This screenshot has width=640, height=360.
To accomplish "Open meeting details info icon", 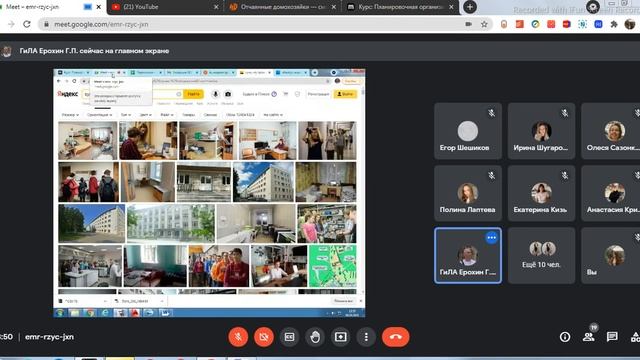I will click(565, 337).
